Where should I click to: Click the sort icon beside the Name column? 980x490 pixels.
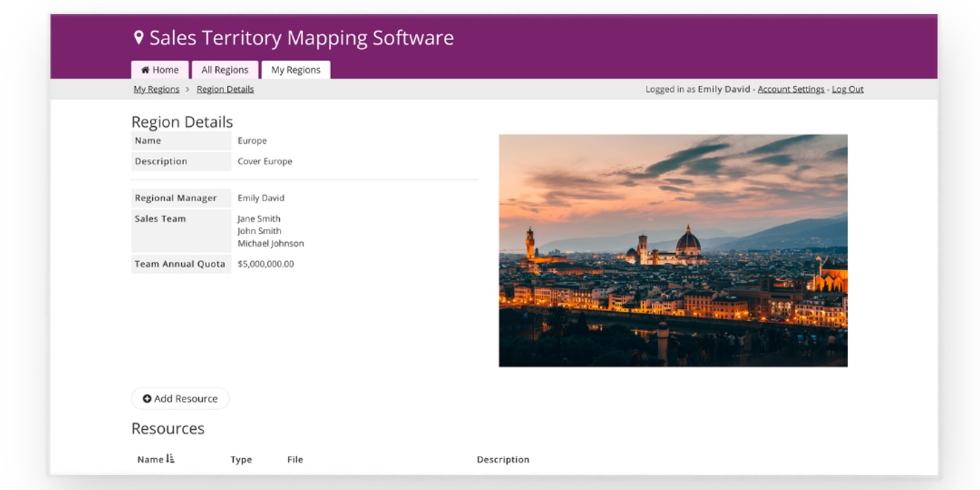(171, 459)
